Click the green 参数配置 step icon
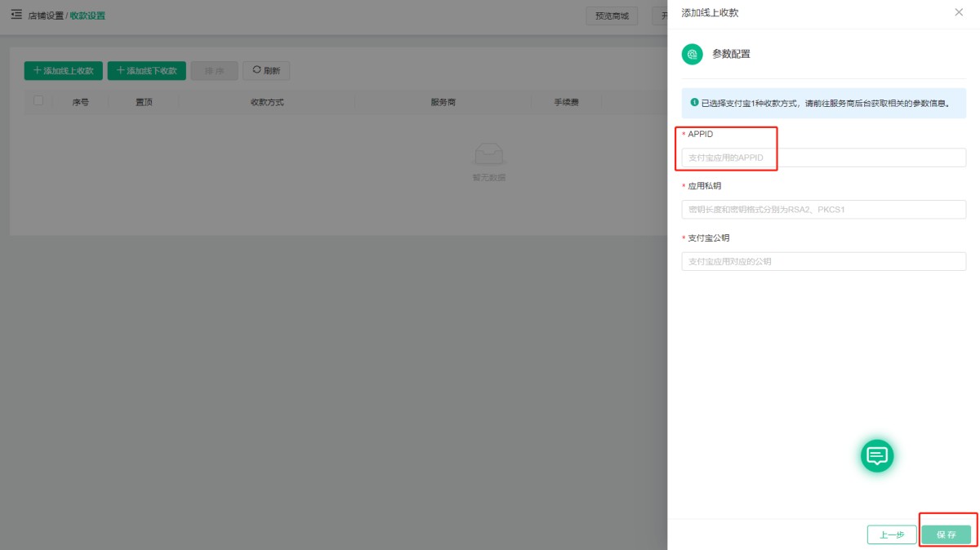This screenshot has height=550, width=980. point(692,54)
